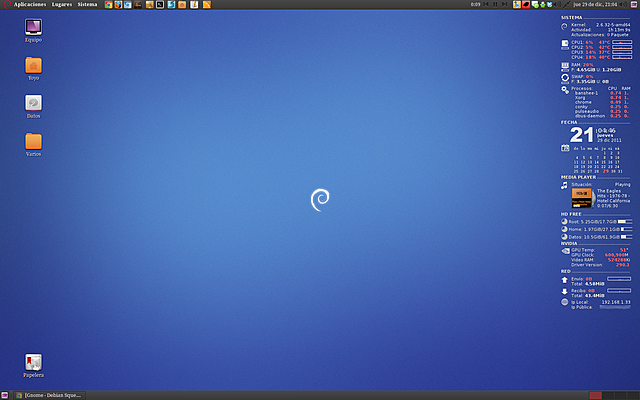Viewport: 640px width, 400px height.
Task: Click the blue launcher right of the terminal
Action: 171,4
